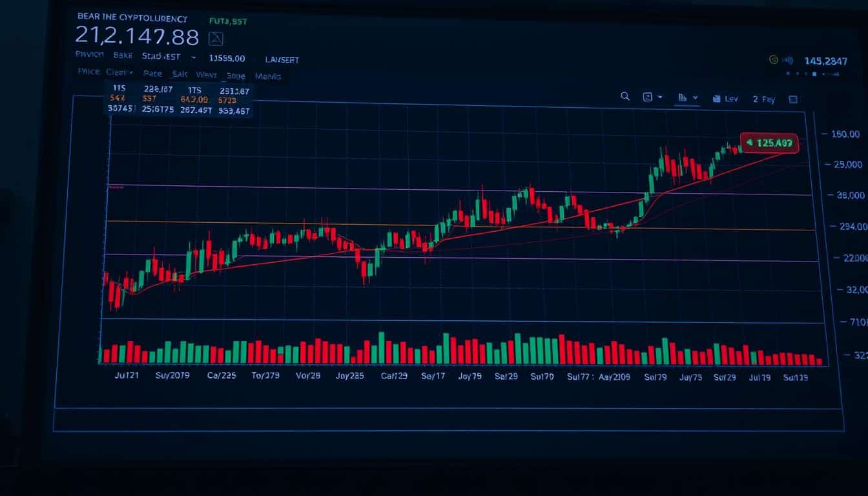The width and height of the screenshot is (868, 496).
Task: Expand the dropdown arrow next to snapshot icon
Action: [x=660, y=98]
